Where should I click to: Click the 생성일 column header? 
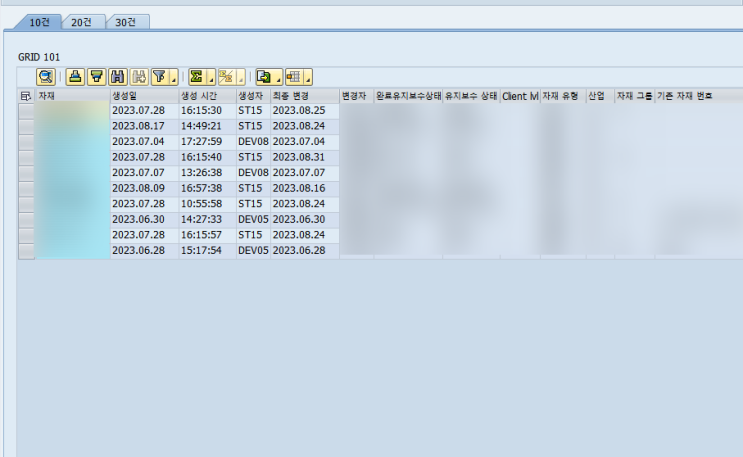(x=145, y=96)
